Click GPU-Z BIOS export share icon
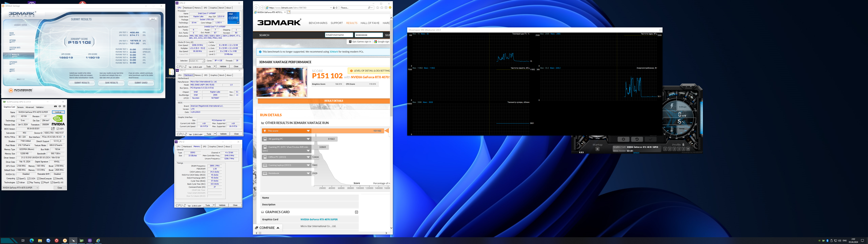Image resolution: width=868 pixels, height=244 pixels. pyautogui.click(x=53, y=129)
